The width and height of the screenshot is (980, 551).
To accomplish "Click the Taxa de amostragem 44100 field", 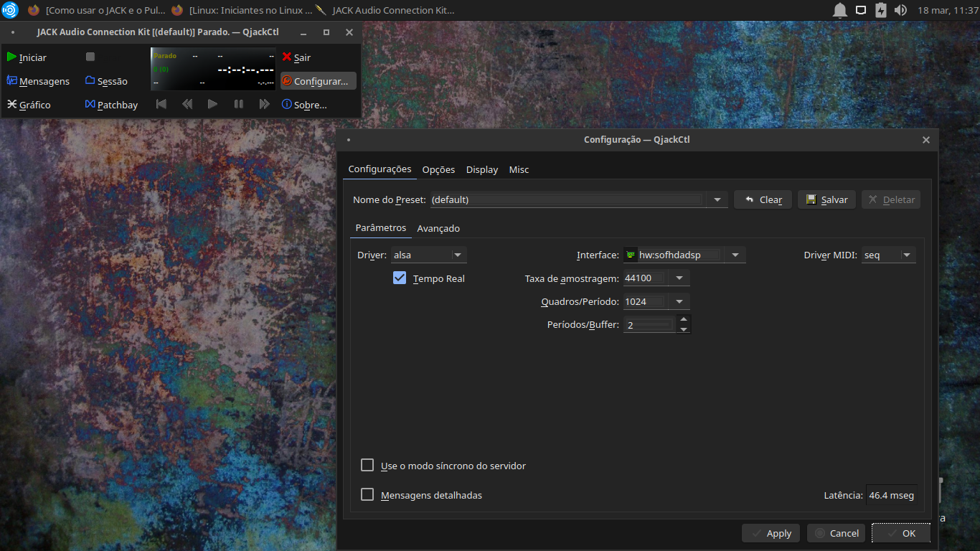I will tap(645, 278).
